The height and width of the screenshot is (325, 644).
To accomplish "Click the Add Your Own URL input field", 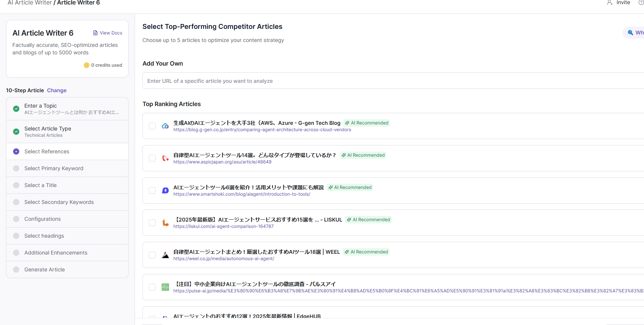I will (393, 81).
